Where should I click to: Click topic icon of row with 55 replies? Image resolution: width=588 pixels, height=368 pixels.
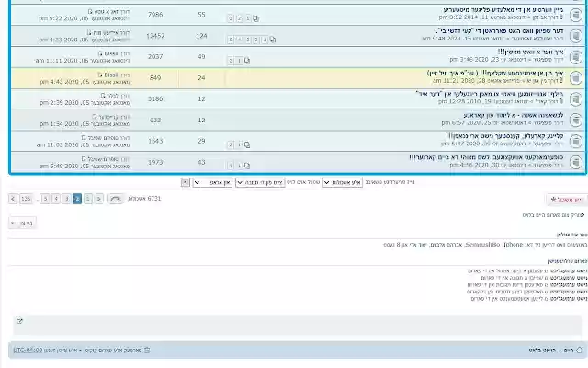576,15
